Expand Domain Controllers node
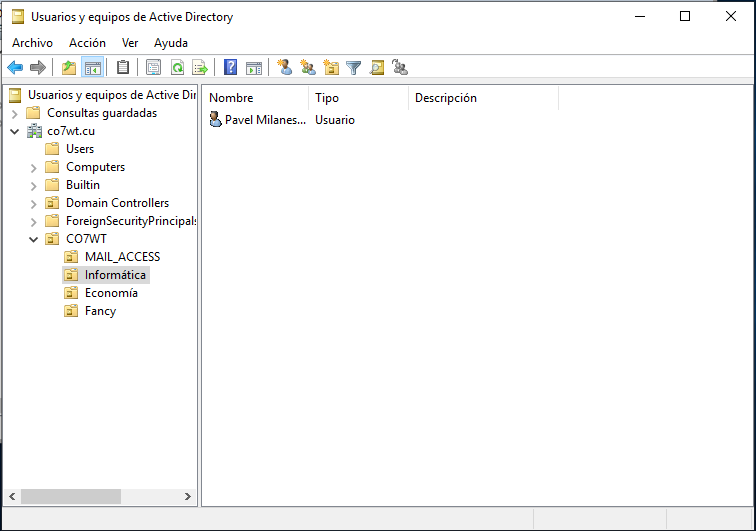 [33, 204]
